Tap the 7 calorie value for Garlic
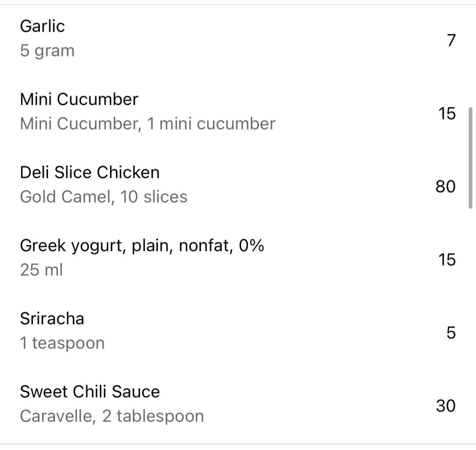476x450 pixels. 450,41
